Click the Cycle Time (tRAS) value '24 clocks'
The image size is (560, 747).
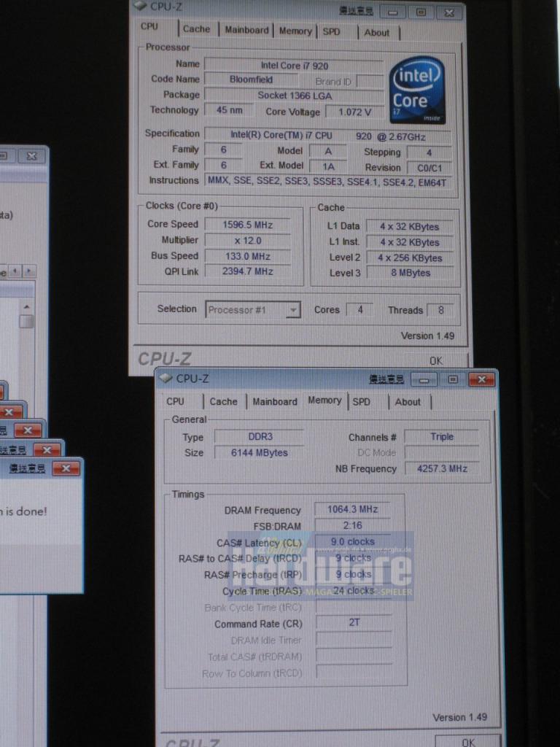(354, 591)
